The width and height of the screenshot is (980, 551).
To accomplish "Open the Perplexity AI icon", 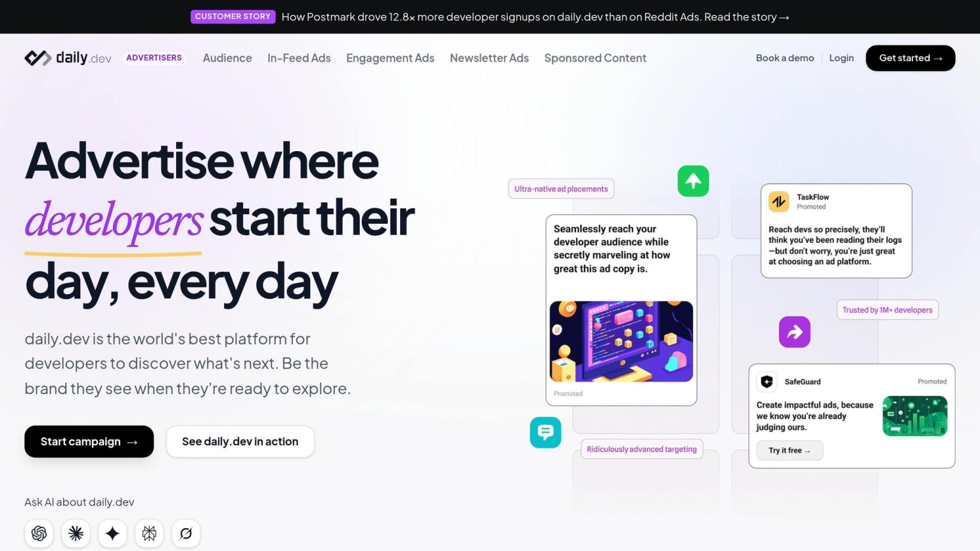I will coord(149,533).
